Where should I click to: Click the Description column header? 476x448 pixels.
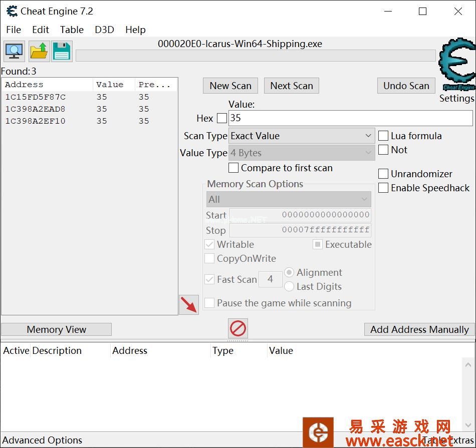tap(70, 350)
